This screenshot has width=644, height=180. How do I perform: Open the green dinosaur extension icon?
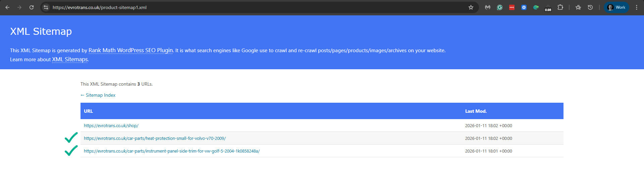point(536,7)
